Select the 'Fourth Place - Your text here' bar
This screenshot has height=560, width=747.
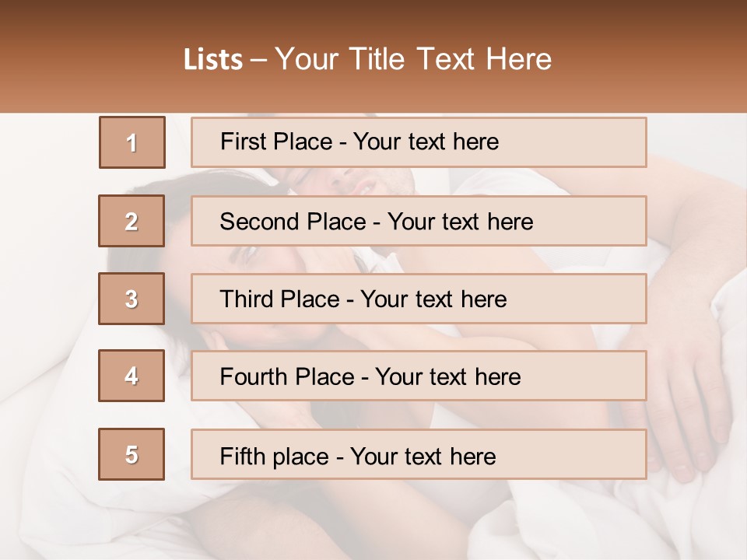tap(419, 376)
